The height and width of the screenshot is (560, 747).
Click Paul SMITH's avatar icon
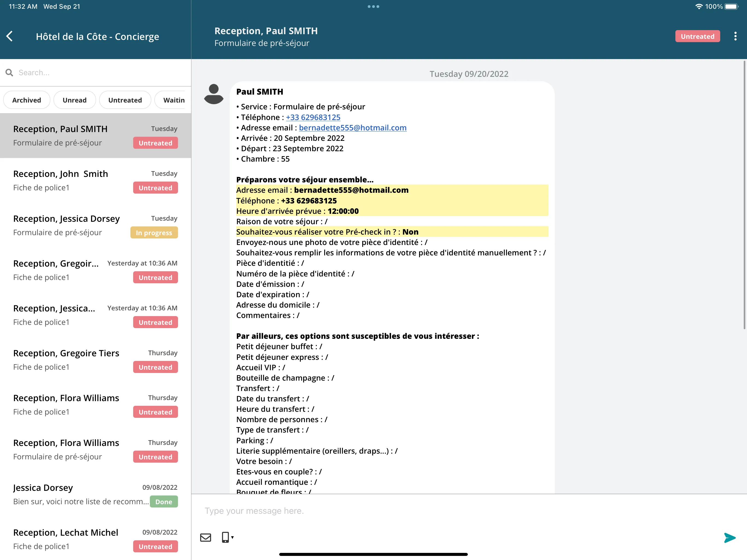coord(214,94)
